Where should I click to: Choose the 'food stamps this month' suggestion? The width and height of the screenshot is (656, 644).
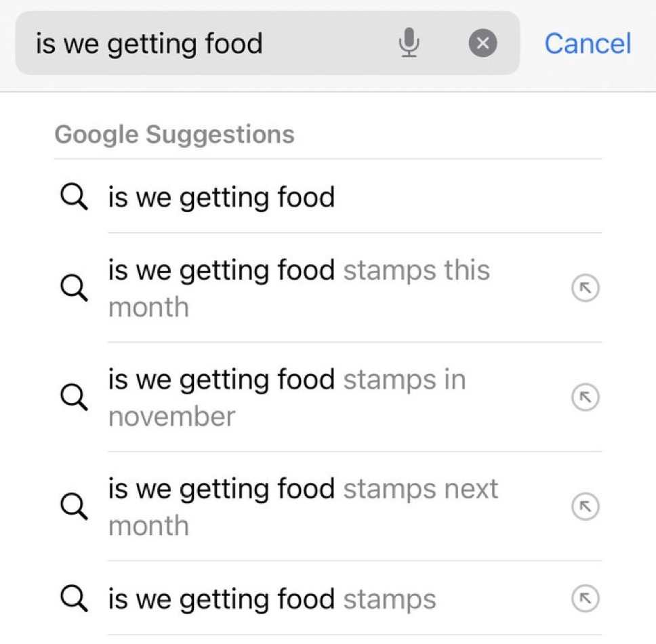pyautogui.click(x=298, y=288)
